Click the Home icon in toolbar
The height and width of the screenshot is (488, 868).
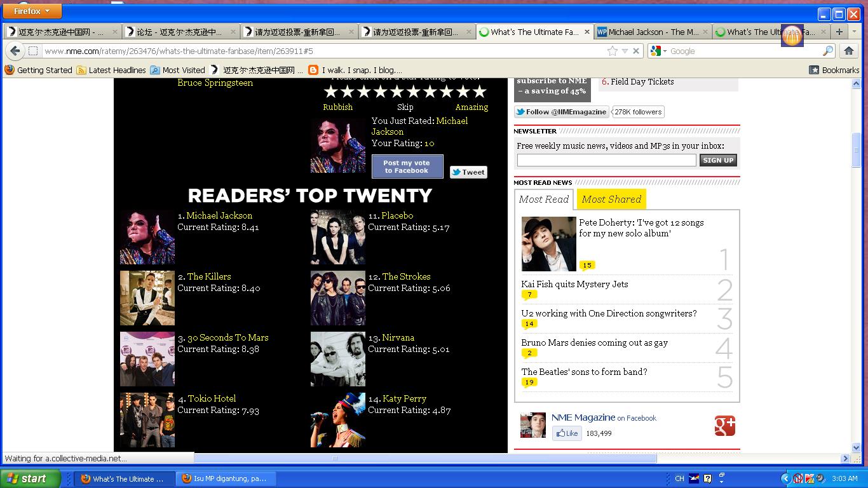[848, 51]
